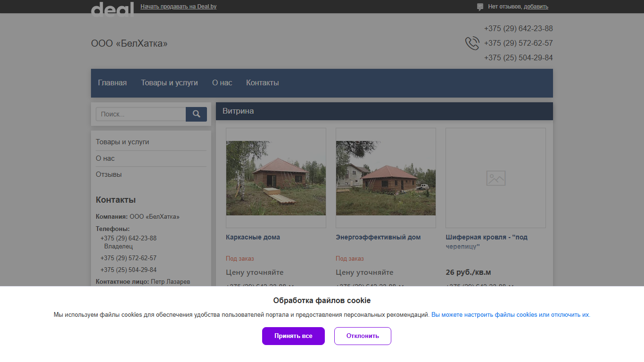This screenshot has width=644, height=362.
Task: Click the reviews speech bubble icon
Action: (480, 7)
